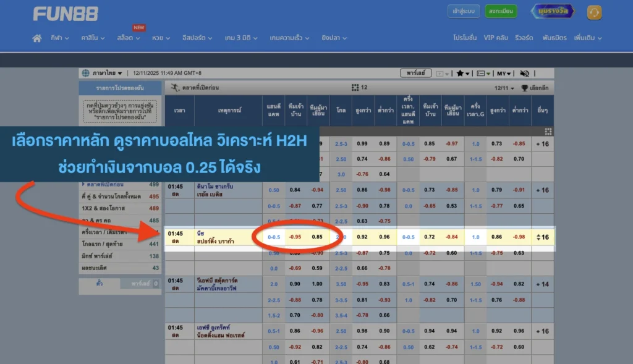Toggle the favorites star on the odds toolbar
Screen dimensions: 633x364
coord(461,73)
